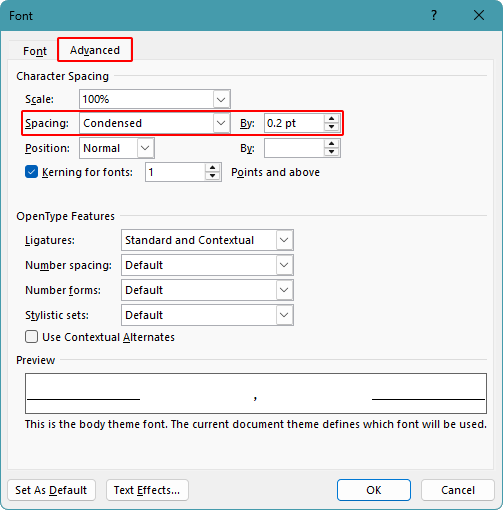Open Text Effects dialog
Screen dimensions: 503x510
tap(147, 490)
